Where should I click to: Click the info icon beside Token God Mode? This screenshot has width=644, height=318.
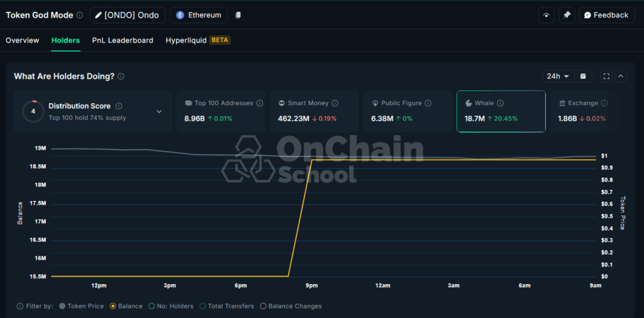tap(80, 15)
